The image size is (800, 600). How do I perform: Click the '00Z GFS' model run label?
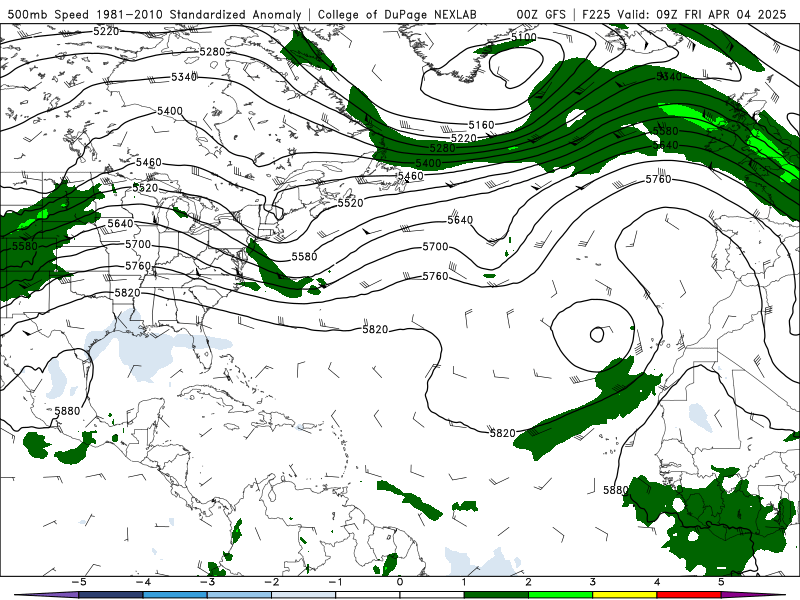(x=541, y=14)
